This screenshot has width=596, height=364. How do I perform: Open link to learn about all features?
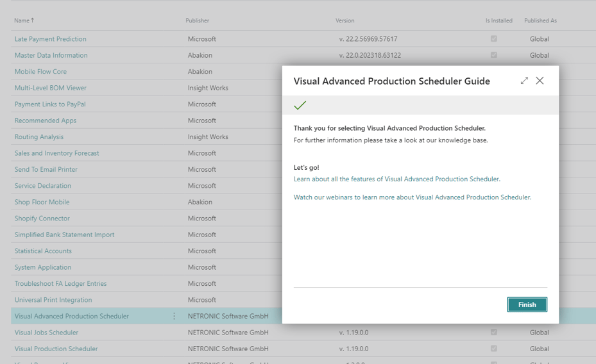click(397, 179)
